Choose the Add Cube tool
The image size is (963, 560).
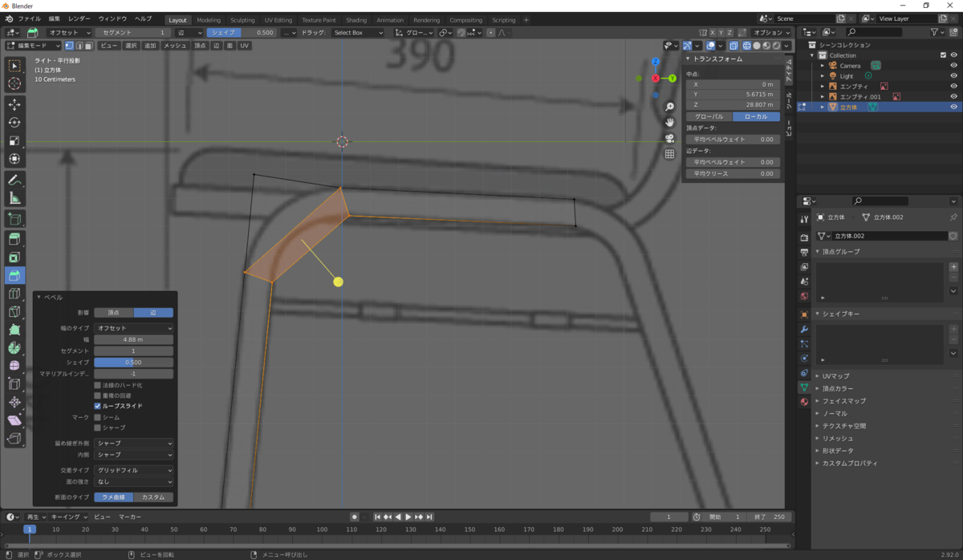point(14,219)
